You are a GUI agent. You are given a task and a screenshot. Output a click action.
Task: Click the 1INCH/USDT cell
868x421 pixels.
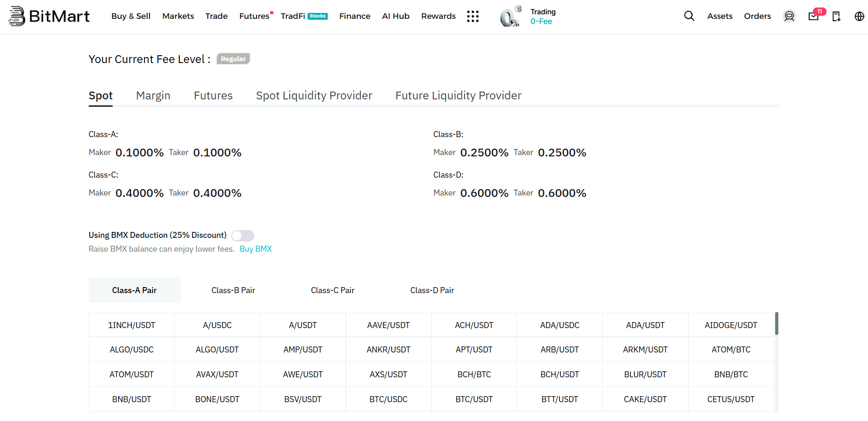coord(131,325)
